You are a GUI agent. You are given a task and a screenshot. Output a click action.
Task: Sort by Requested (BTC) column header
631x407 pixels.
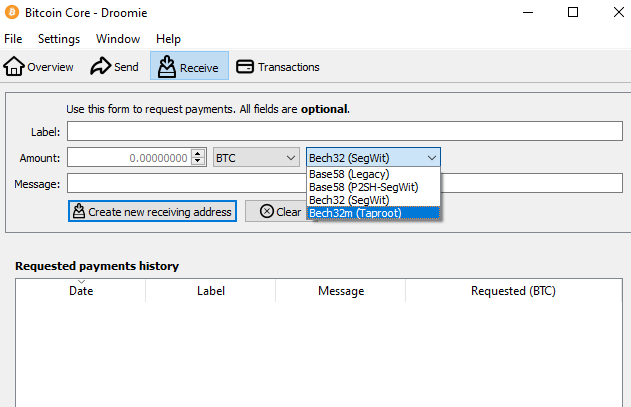pyautogui.click(x=513, y=291)
